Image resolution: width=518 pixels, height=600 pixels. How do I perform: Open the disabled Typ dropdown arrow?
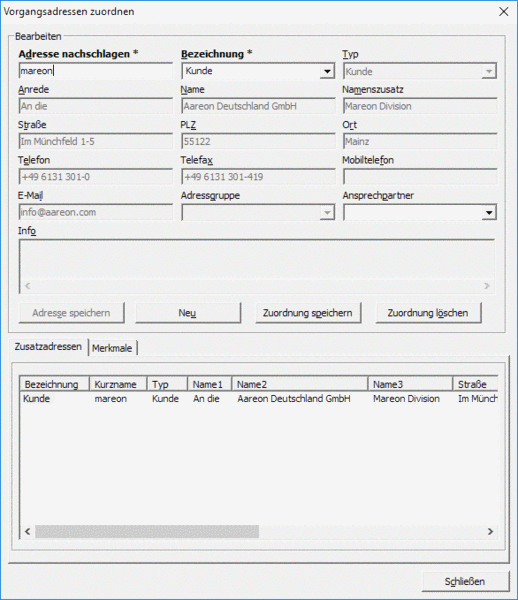point(489,71)
